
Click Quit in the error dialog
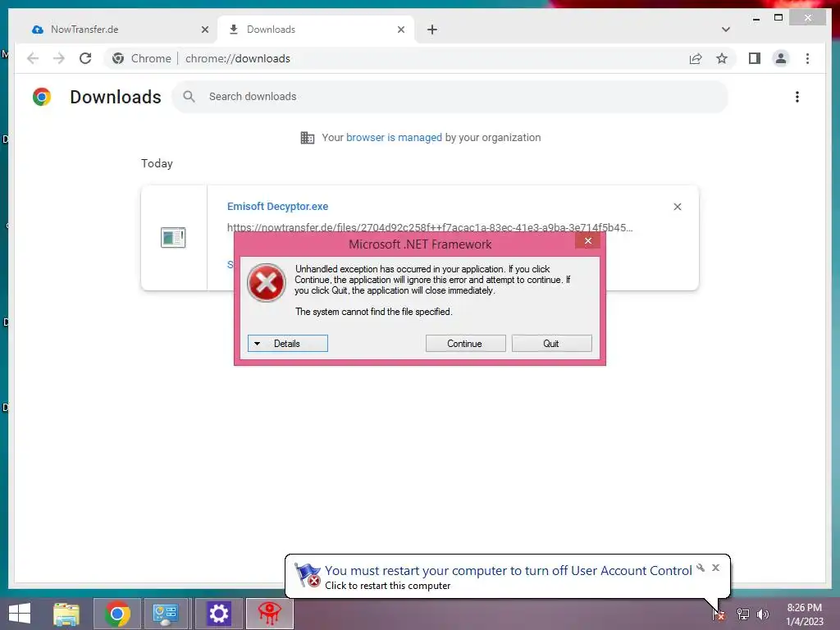point(552,344)
